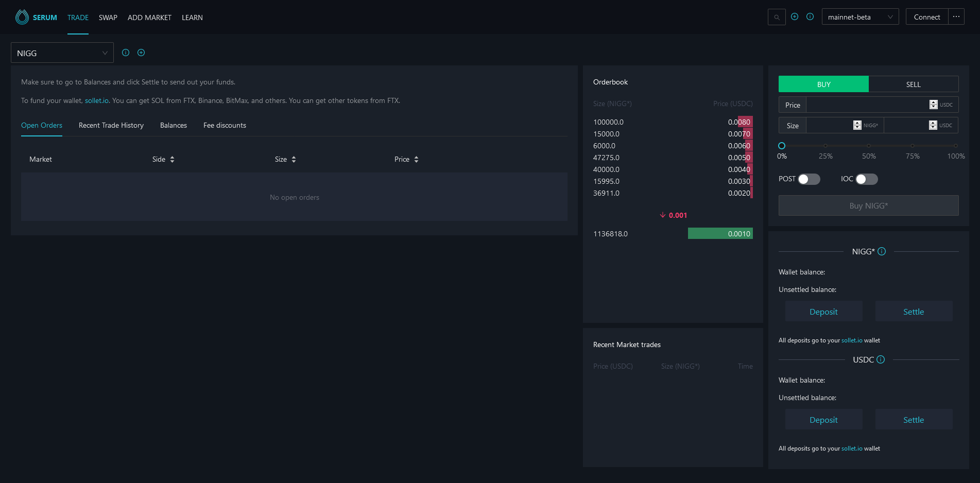Image resolution: width=980 pixels, height=483 pixels.
Task: Toggle the IOC order switch
Action: 867,179
